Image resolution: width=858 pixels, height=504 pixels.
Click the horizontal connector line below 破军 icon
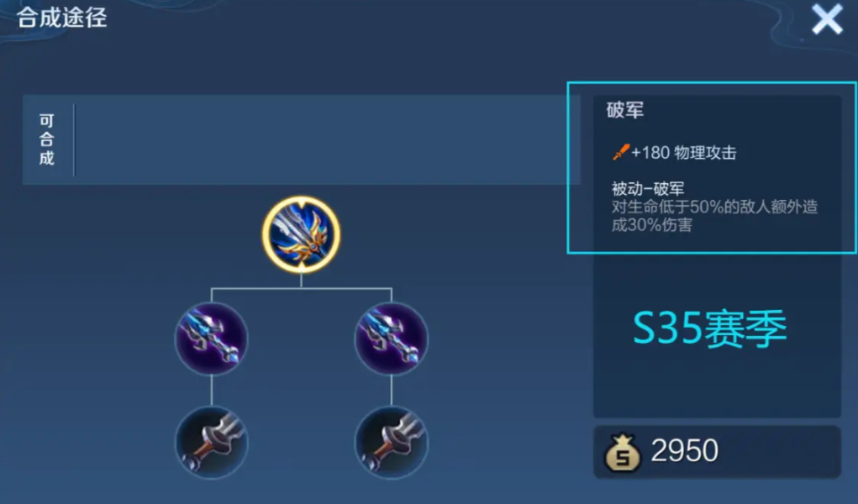pos(301,288)
